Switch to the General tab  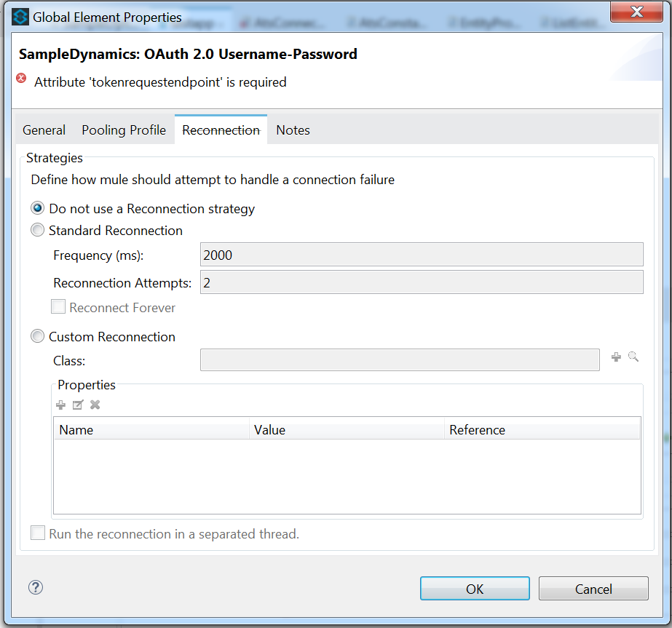pyautogui.click(x=44, y=130)
